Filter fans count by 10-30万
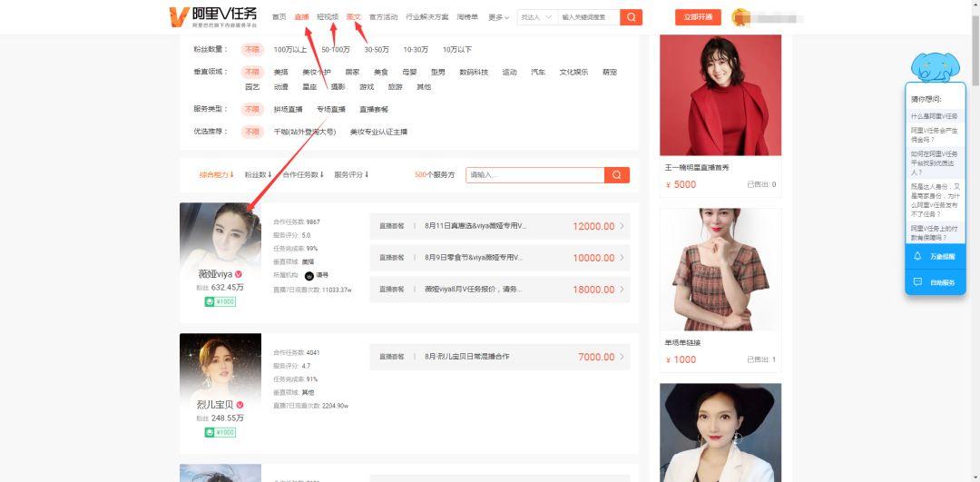Image resolution: width=980 pixels, height=482 pixels. (x=416, y=49)
